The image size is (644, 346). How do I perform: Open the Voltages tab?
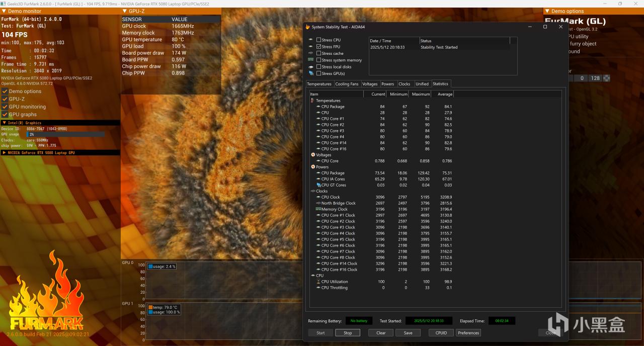click(x=370, y=84)
